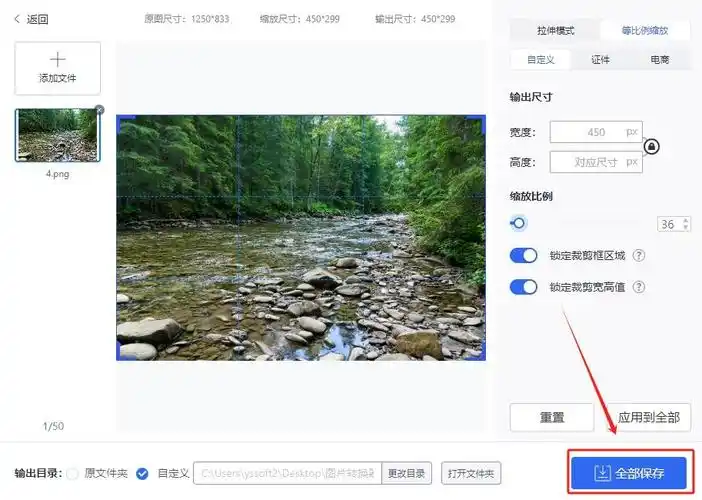Increase scale value with up stepper
This screenshot has width=702, height=500.
point(685,220)
